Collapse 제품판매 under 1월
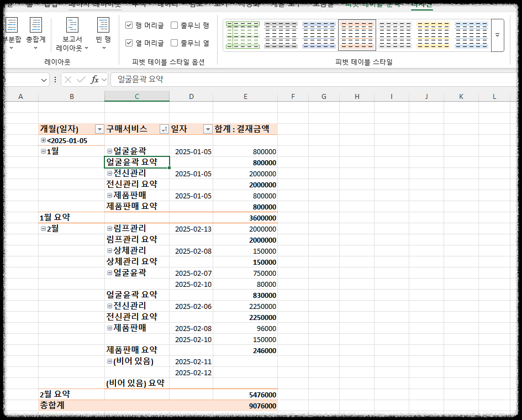 click(x=109, y=195)
